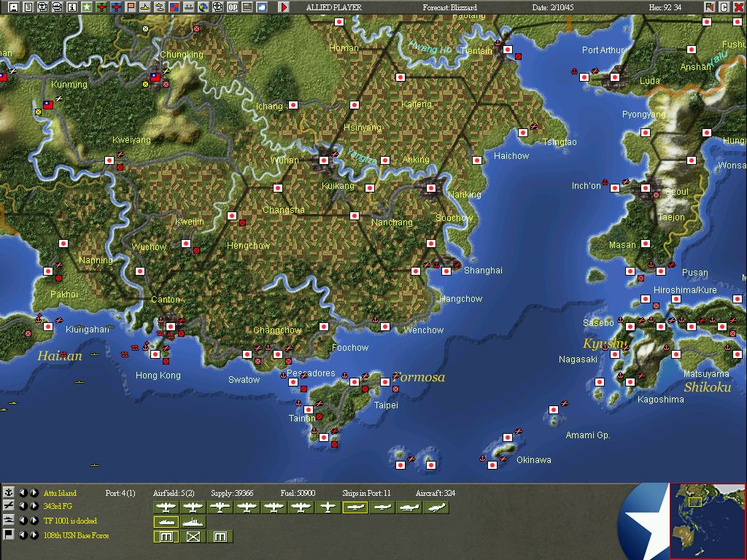
Task: Go to next base after Attu Island
Action: (x=34, y=492)
